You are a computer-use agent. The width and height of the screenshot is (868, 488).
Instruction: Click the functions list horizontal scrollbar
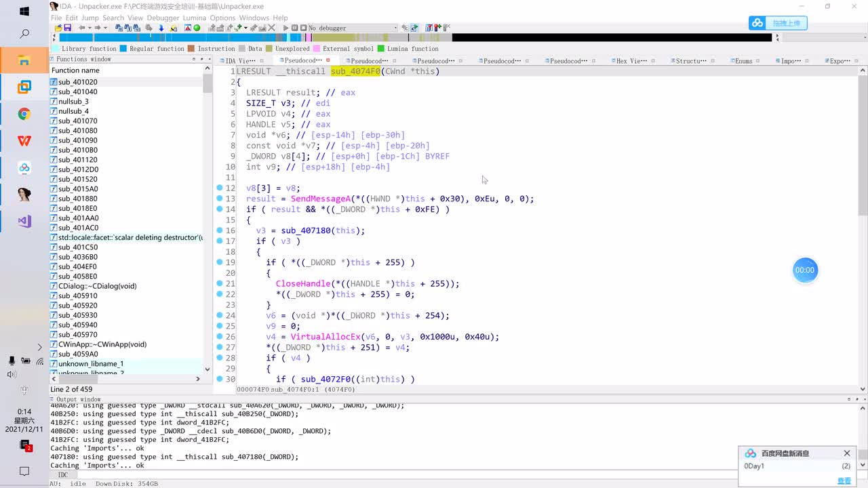[x=126, y=379]
